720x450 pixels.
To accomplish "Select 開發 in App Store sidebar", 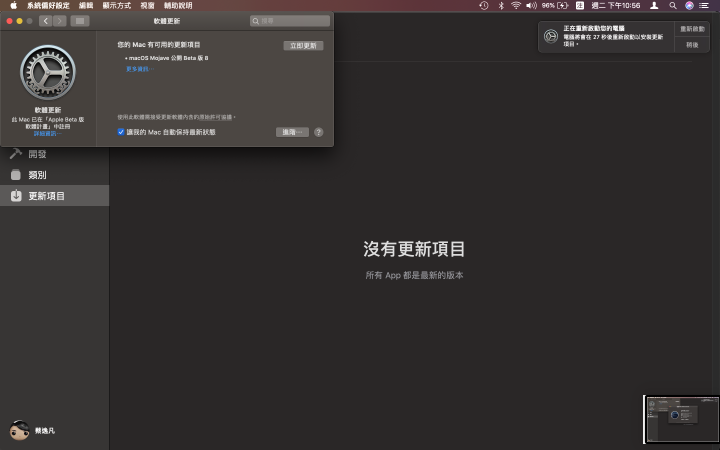I will click(55, 154).
